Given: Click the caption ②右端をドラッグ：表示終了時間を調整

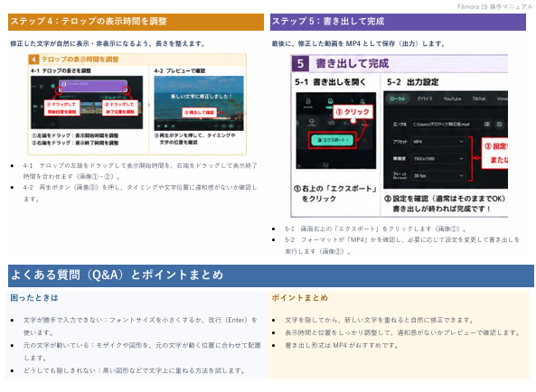Looking at the screenshot, I should 75,143.
